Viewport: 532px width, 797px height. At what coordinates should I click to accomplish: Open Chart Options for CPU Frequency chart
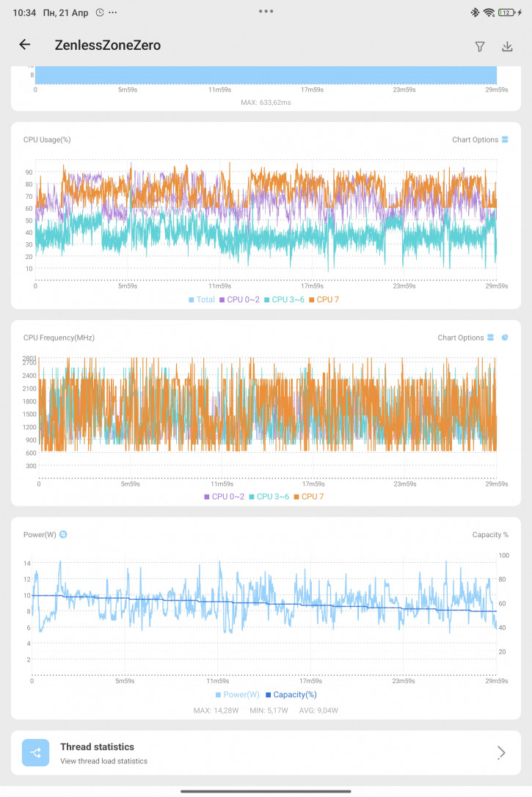point(465,338)
